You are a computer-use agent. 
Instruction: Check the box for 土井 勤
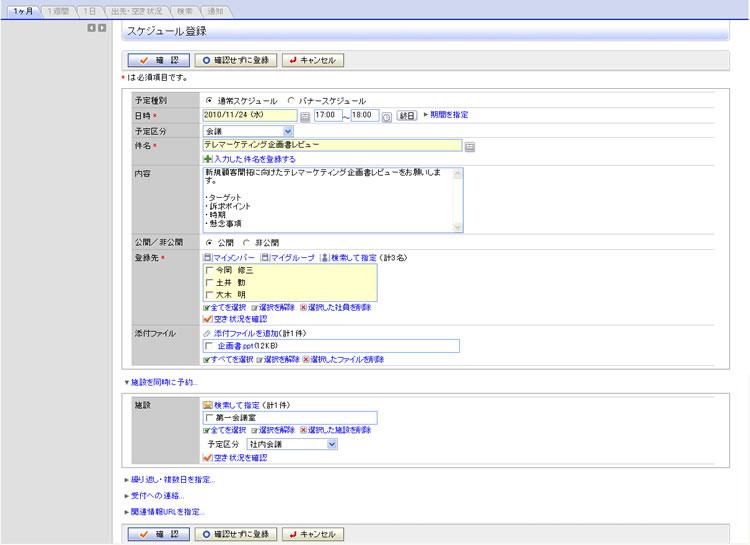click(x=209, y=283)
